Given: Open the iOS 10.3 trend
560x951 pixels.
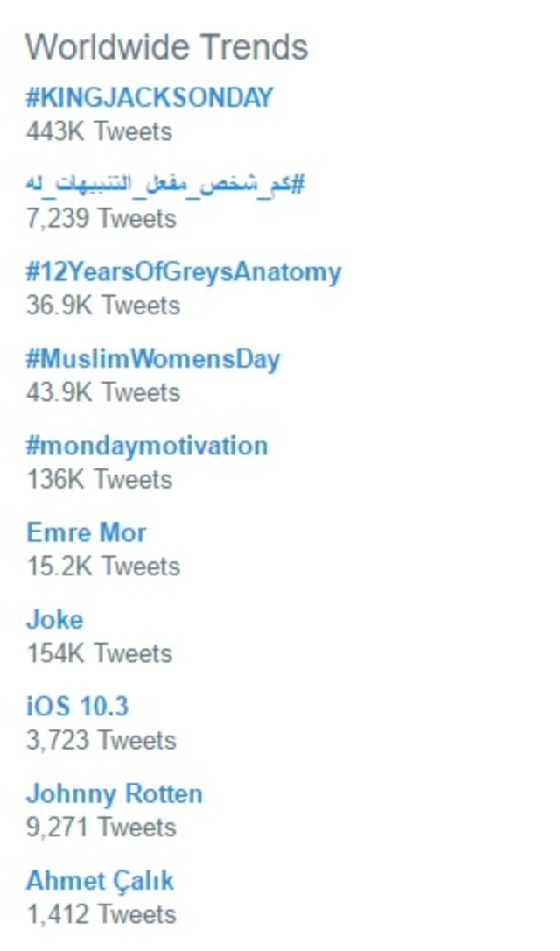Looking at the screenshot, I should (x=78, y=707).
